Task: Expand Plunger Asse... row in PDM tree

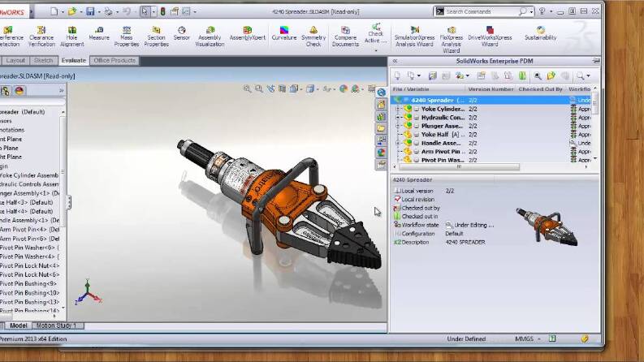Action: (397, 126)
